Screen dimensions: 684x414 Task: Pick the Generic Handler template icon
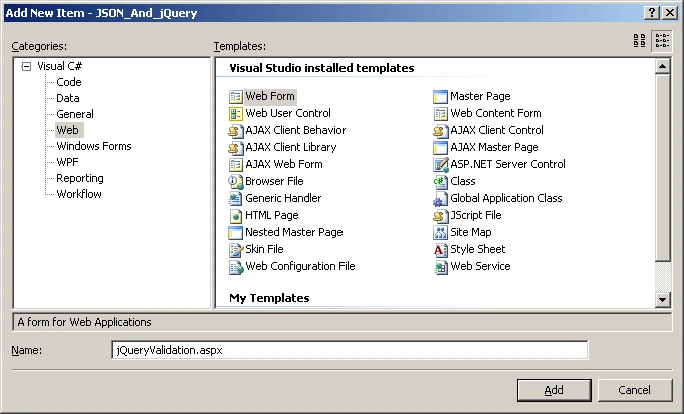click(236, 198)
